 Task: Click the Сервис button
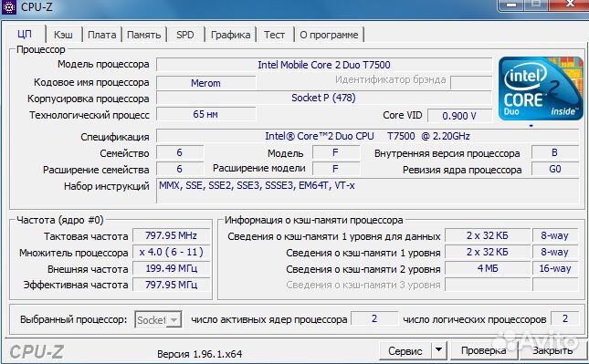pos(405,350)
